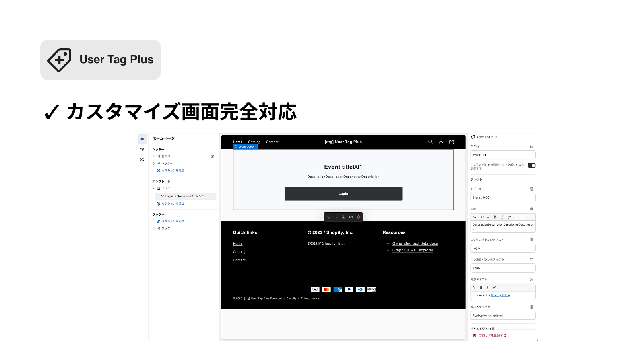
Task: Click the Event title001 input field
Action: (503, 197)
